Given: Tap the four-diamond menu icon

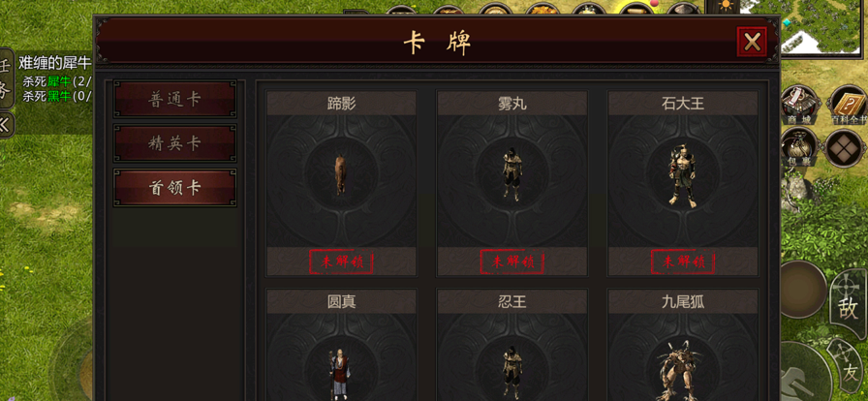Looking at the screenshot, I should [x=845, y=148].
